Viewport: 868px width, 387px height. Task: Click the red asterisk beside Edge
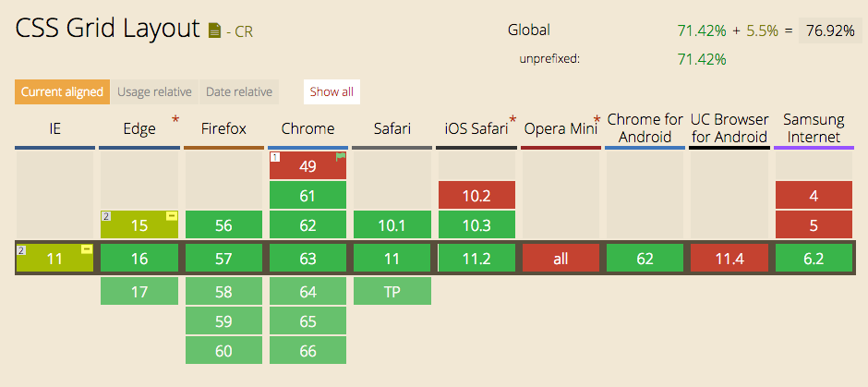pyautogui.click(x=175, y=120)
